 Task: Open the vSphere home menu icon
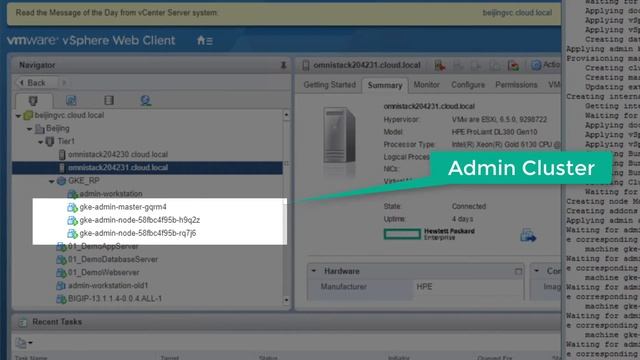point(204,40)
